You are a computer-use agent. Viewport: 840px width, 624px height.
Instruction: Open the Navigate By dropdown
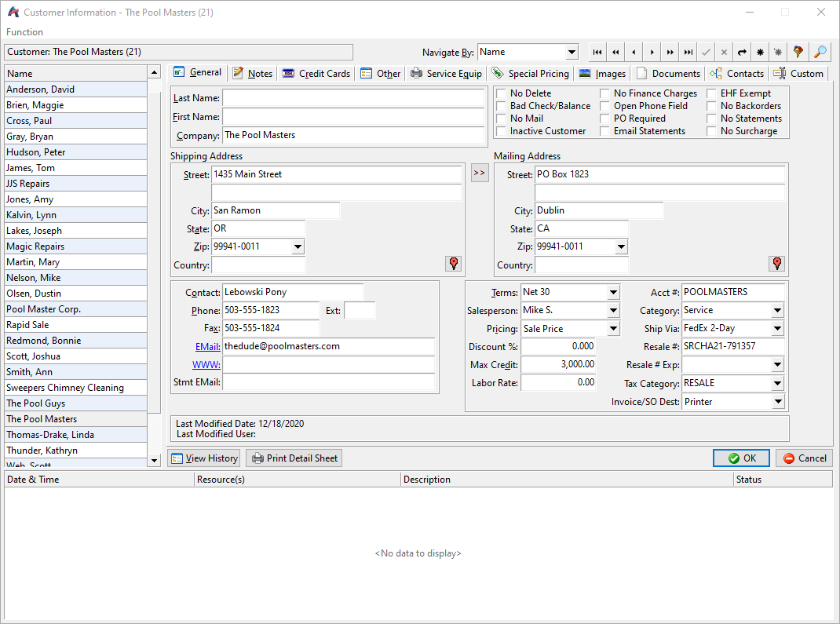click(571, 53)
